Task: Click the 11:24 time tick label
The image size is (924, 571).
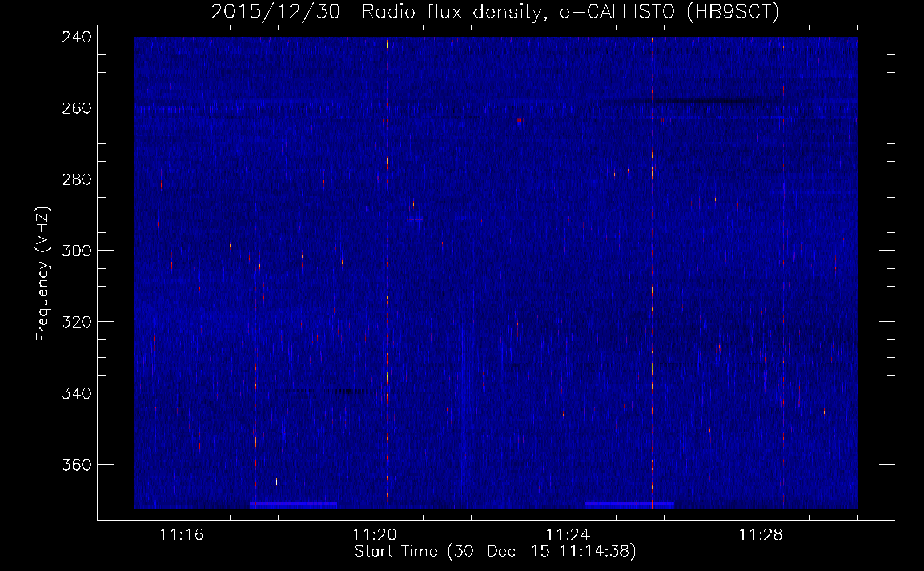Action: click(568, 535)
